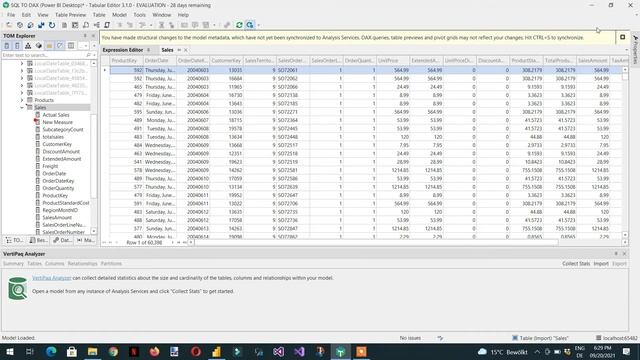This screenshot has height=360, width=640.
Task: Switch to the Expression Editor tab
Action: (x=122, y=50)
